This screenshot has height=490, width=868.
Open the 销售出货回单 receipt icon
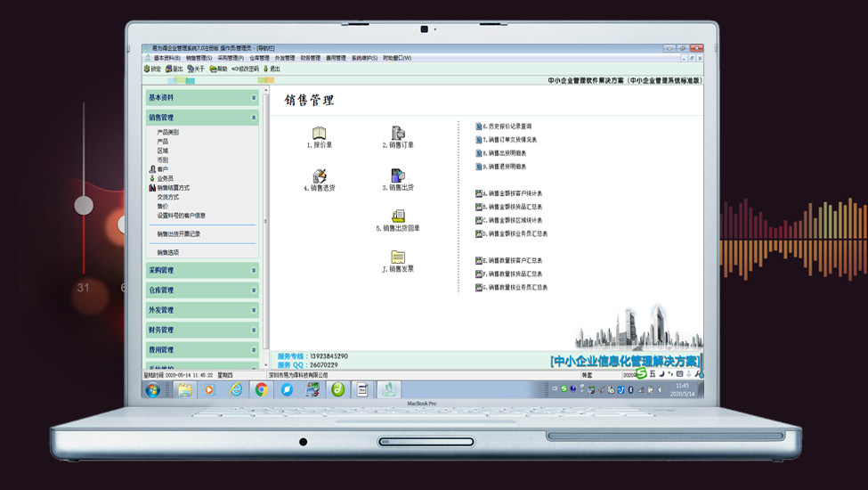(398, 216)
